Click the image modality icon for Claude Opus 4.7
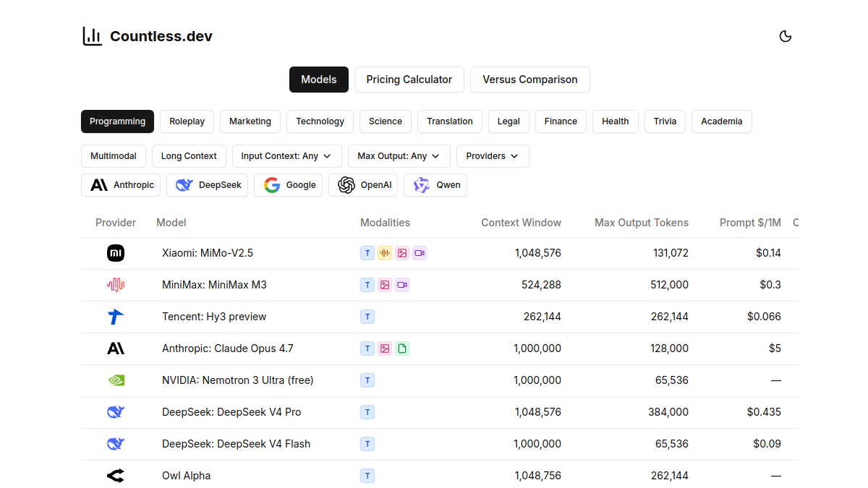868x488 pixels. [x=385, y=348]
